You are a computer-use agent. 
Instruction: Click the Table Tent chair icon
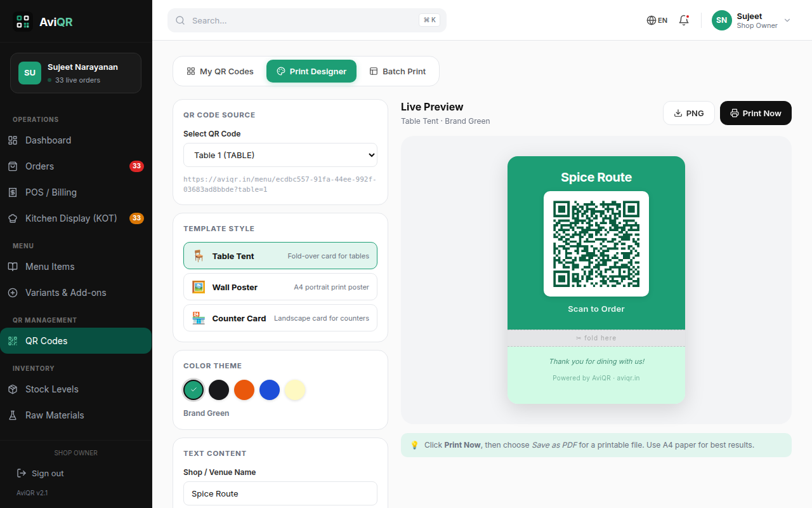(199, 256)
